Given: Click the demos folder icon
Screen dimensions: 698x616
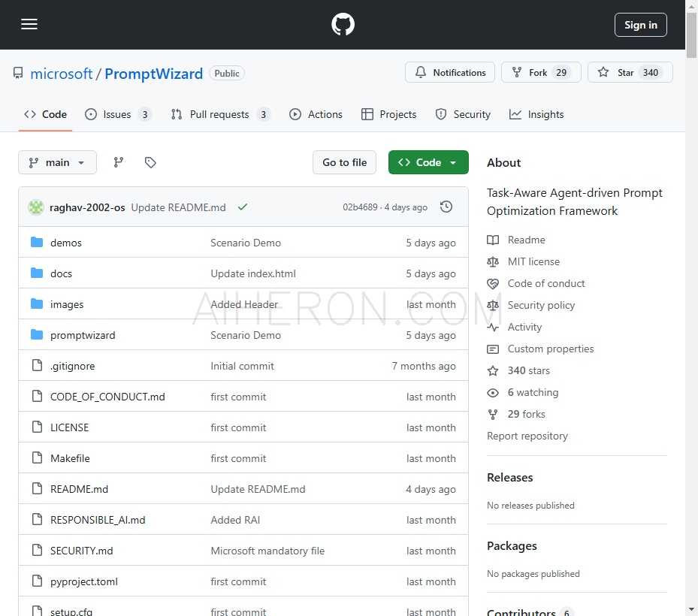Looking at the screenshot, I should click(36, 242).
